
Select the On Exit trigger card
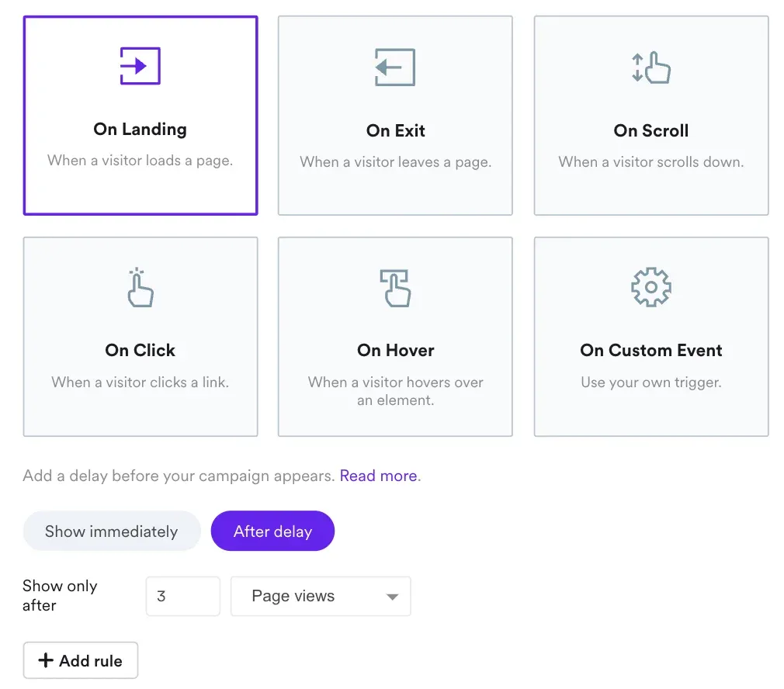[395, 115]
